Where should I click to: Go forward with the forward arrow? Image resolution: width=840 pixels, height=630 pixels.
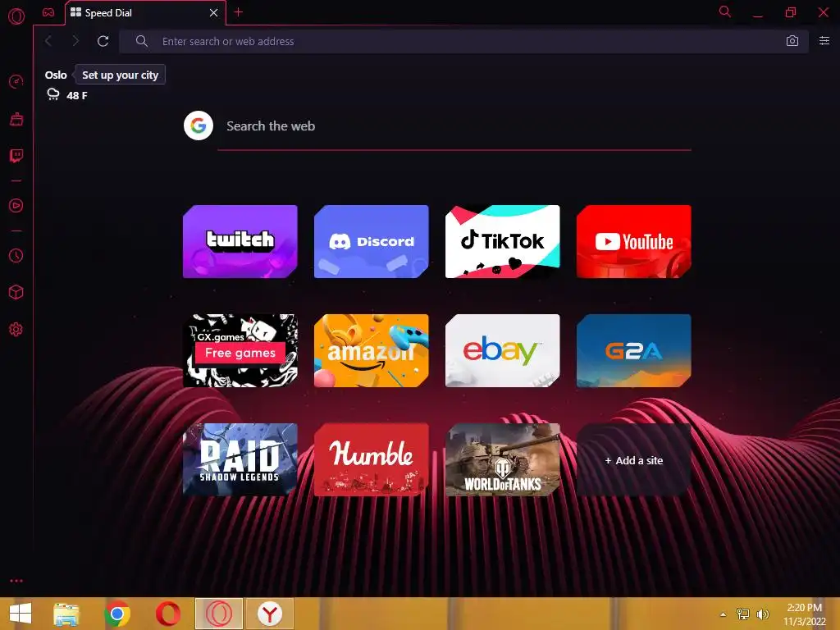pos(75,41)
